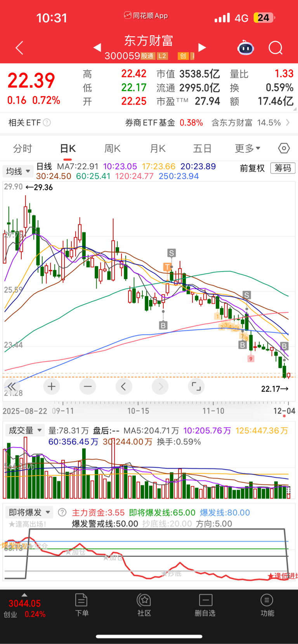Click 含东方财富 14.5% text
Image resolution: width=298 pixels, height=644 pixels.
pyautogui.click(x=246, y=123)
